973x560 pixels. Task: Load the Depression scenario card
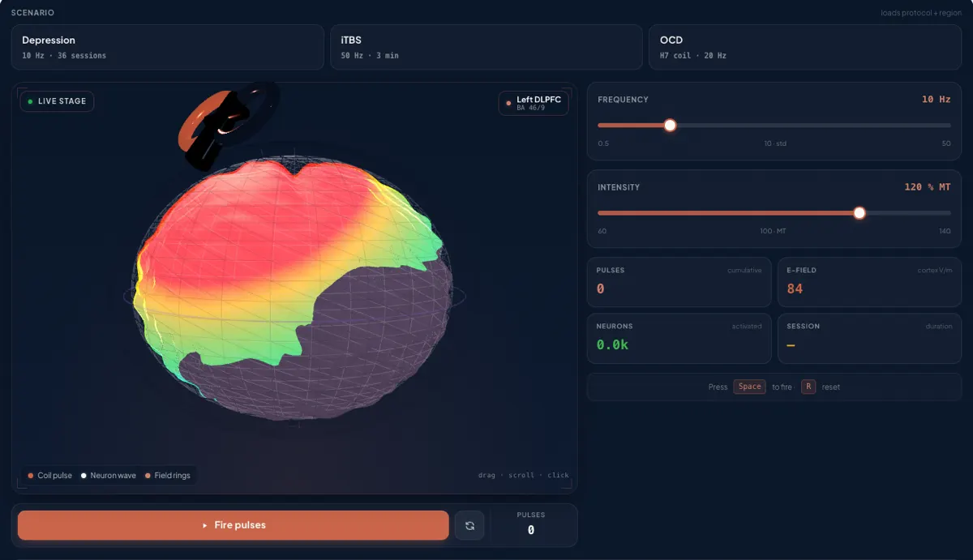pos(168,47)
